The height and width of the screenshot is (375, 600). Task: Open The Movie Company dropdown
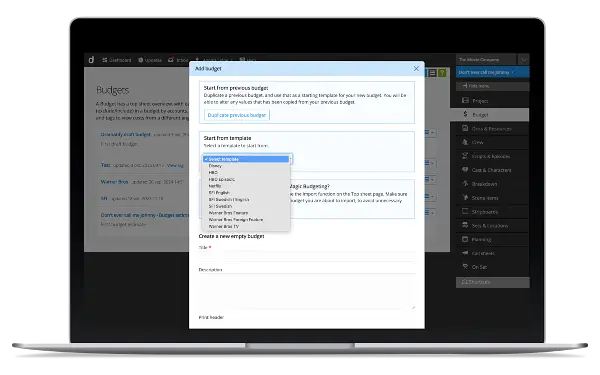pyautogui.click(x=486, y=60)
